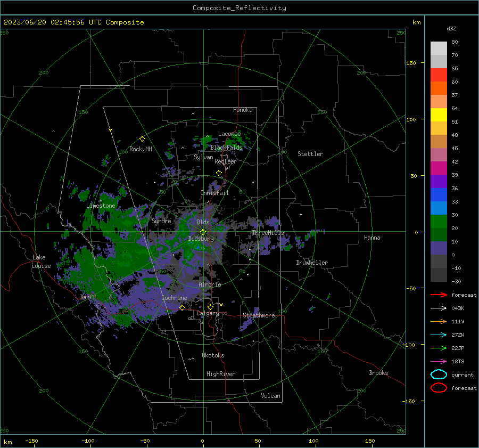Viewport: 479px width, 448px height.
Task: Click the orange 111V arrow legend icon
Action: pos(439,321)
